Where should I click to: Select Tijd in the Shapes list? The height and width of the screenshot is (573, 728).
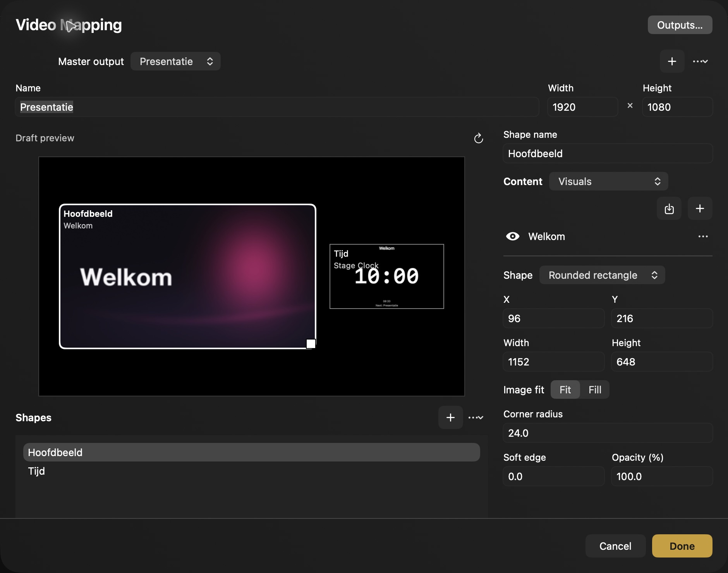252,471
